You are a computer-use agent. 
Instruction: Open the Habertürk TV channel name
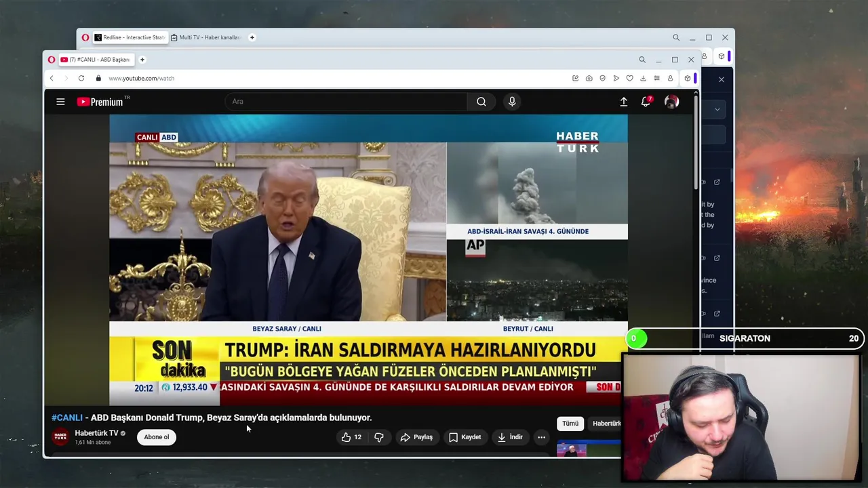click(96, 433)
